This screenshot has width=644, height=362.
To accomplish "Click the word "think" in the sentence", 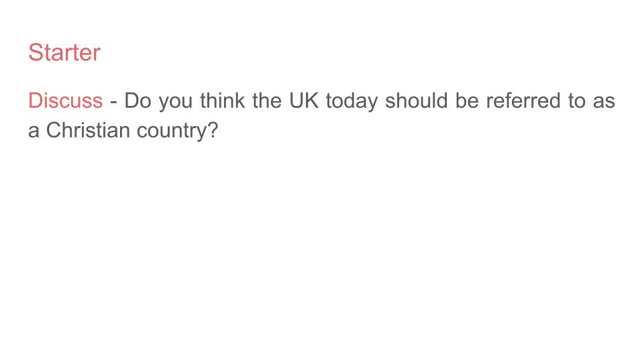I will (223, 101).
